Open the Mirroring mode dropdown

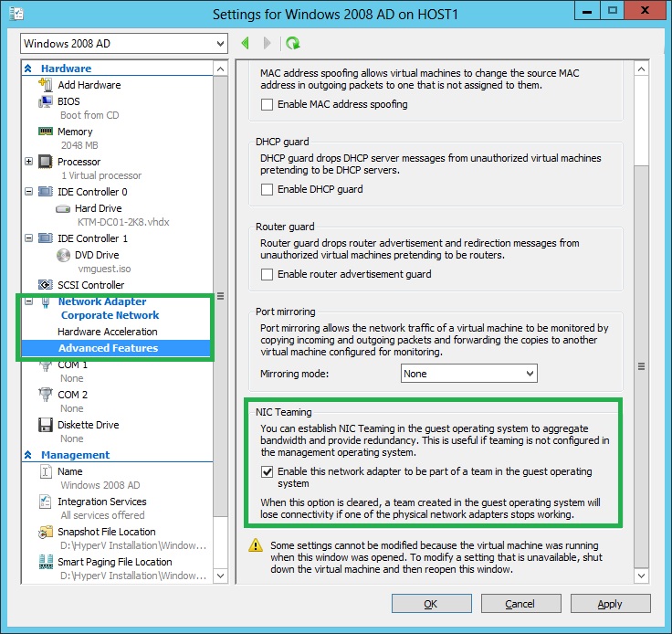(x=469, y=374)
